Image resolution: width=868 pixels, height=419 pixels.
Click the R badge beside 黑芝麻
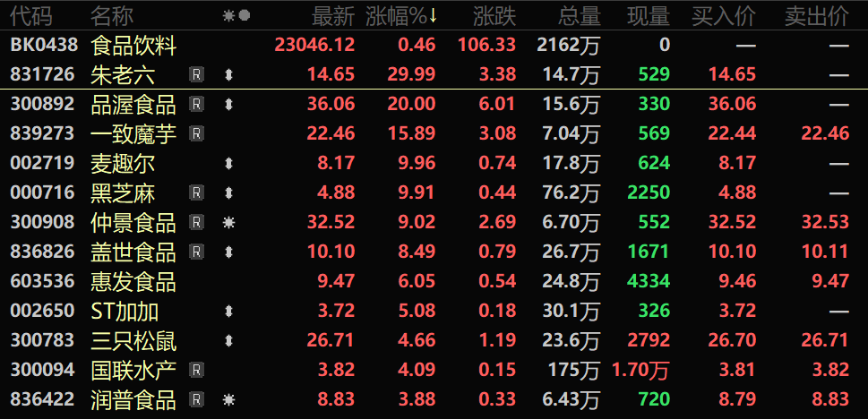pos(196,192)
